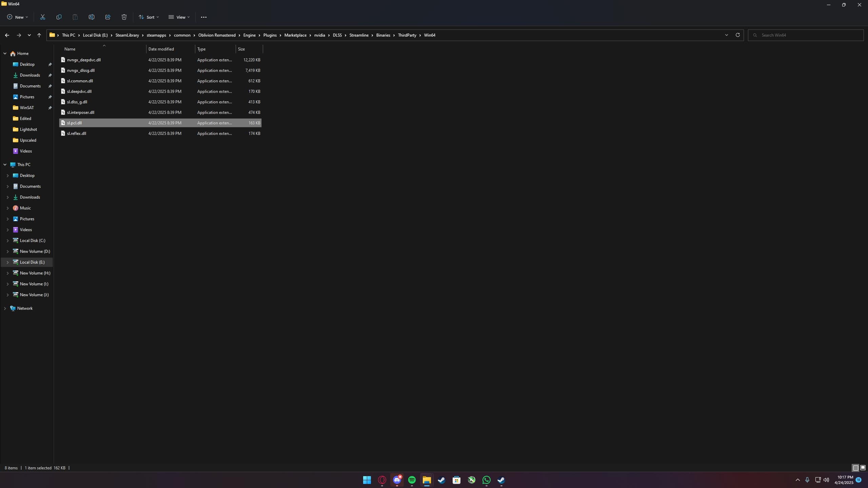
Task: Open WhatsApp from the taskbar
Action: click(x=487, y=480)
